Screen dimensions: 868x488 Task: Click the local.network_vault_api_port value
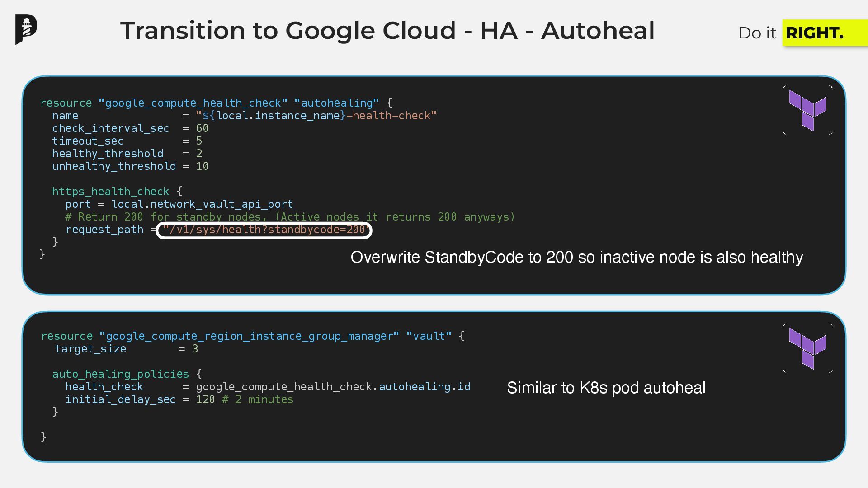tap(202, 204)
